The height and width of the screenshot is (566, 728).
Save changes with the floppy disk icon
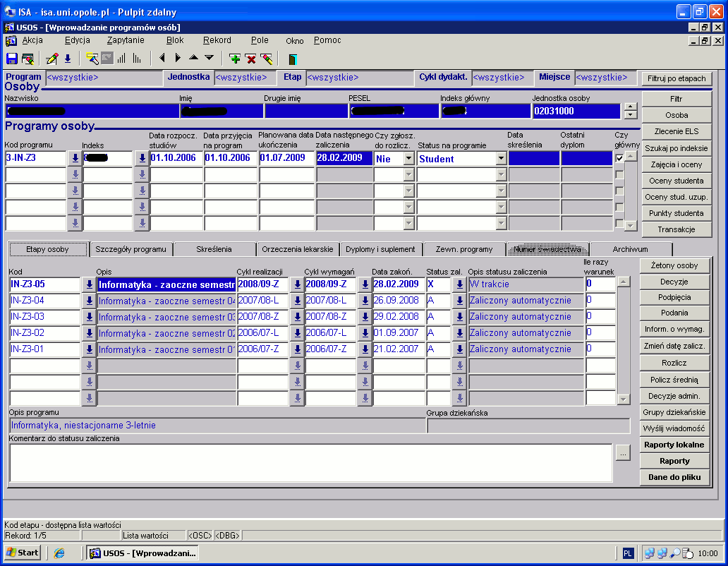coord(11,59)
